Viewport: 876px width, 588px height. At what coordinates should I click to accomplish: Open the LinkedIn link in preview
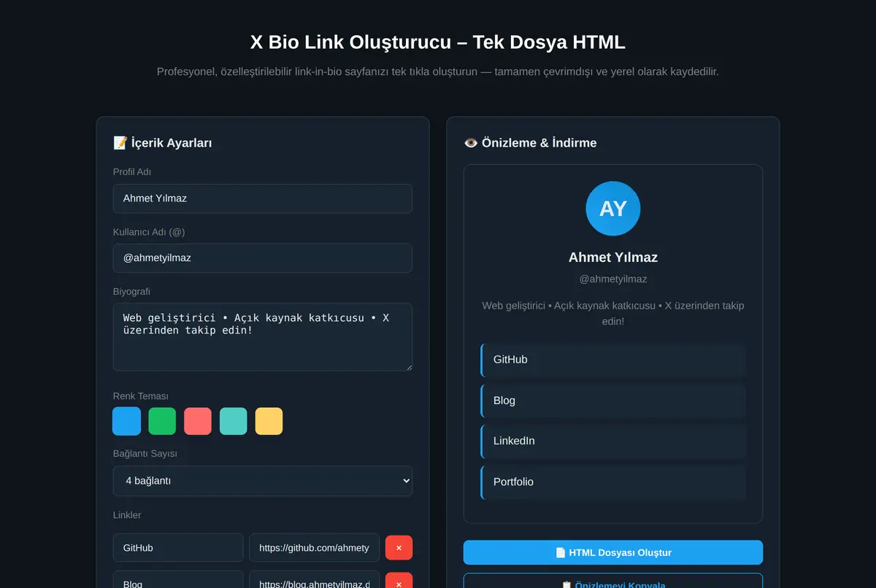[613, 441]
